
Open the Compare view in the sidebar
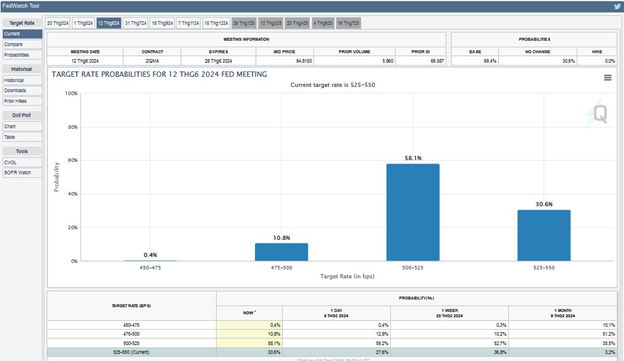coord(22,44)
